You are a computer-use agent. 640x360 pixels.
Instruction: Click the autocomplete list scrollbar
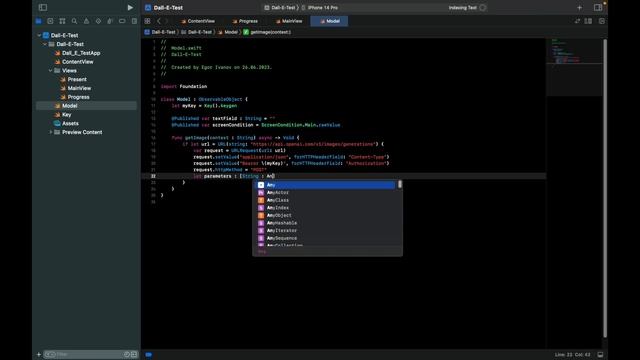point(400,184)
